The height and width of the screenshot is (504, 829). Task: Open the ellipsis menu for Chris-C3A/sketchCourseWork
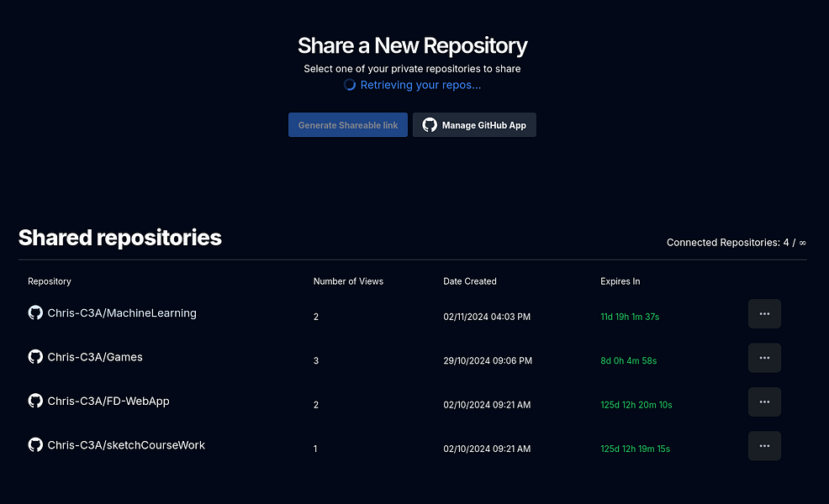[764, 445]
